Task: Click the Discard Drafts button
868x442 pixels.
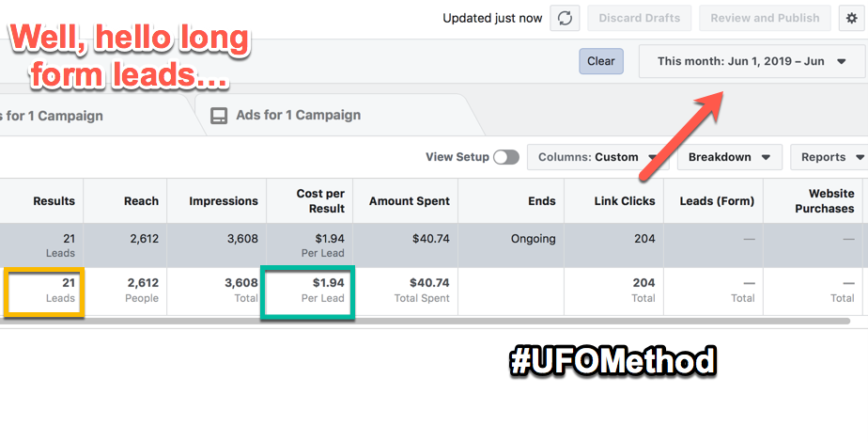Action: pyautogui.click(x=640, y=18)
